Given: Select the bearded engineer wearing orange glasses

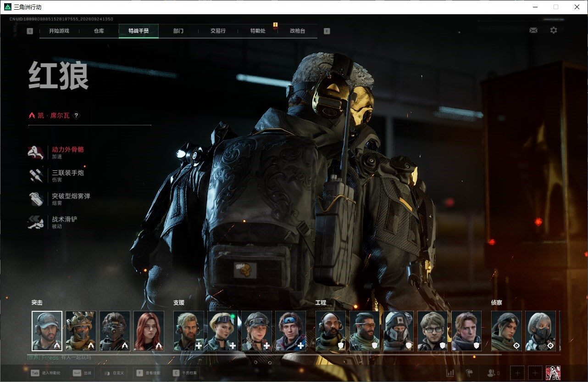Looking at the screenshot, I should pyautogui.click(x=365, y=331).
